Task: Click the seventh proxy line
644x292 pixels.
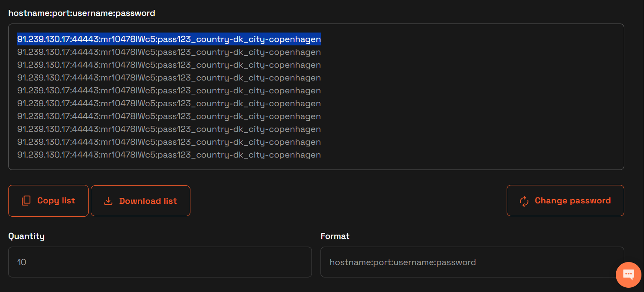Action: click(169, 116)
